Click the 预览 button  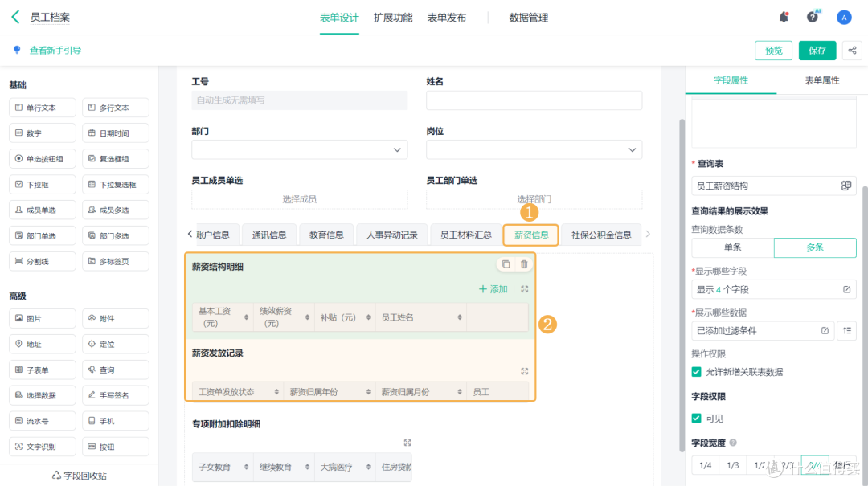[773, 51]
